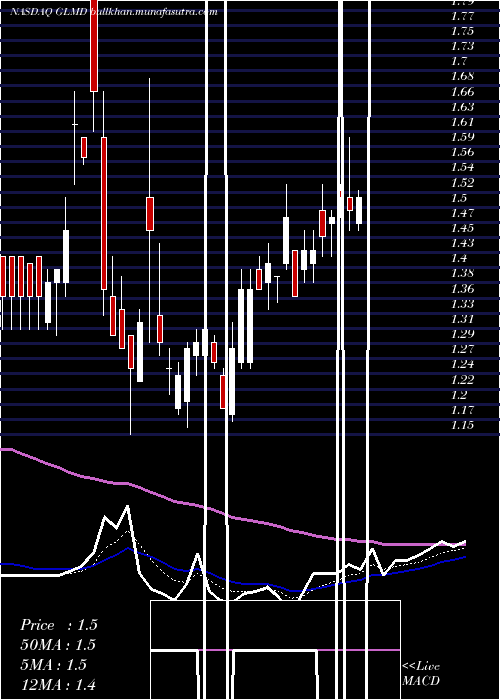The image size is (500, 700).
Task: Click the 1.2 price axis label
Action: [x=459, y=395]
